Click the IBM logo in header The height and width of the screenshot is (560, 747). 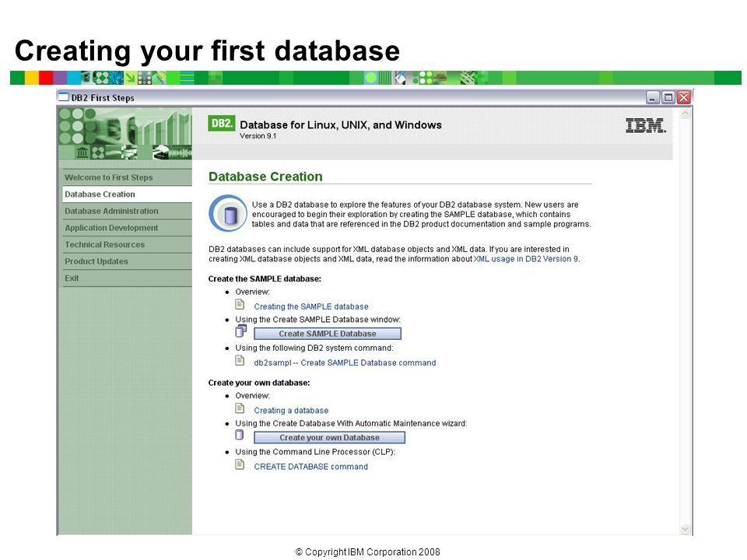(646, 126)
